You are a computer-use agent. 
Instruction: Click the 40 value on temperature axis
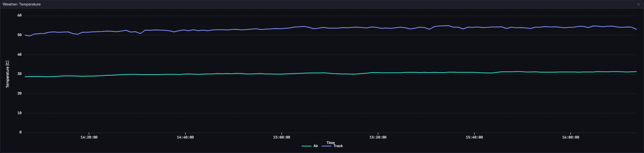point(19,55)
